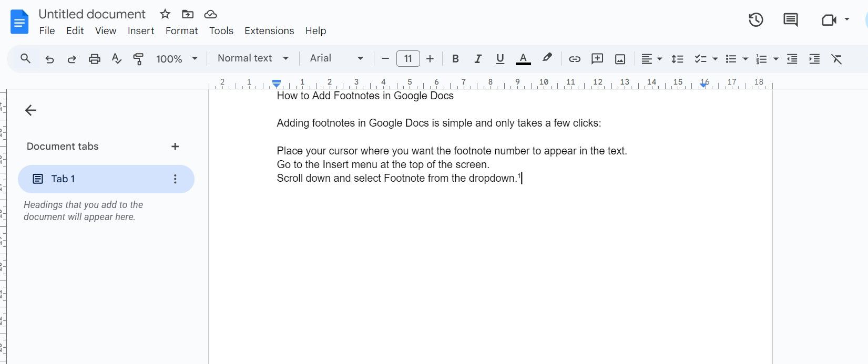Rename the Untitled document title

tap(92, 14)
